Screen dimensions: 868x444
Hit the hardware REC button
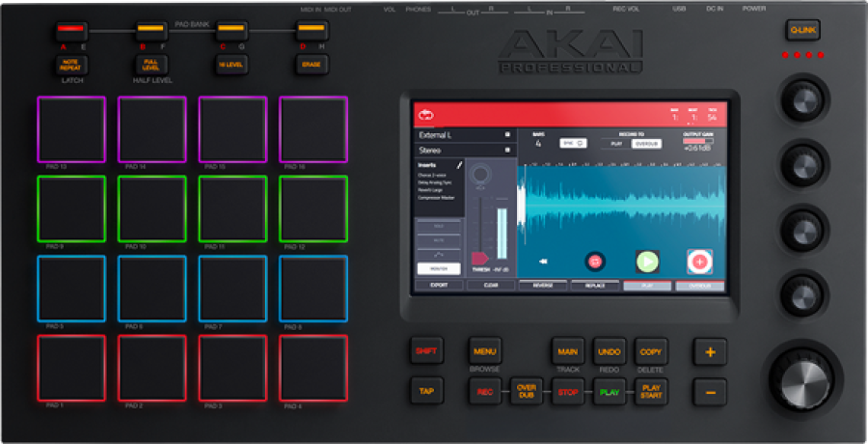tap(485, 392)
